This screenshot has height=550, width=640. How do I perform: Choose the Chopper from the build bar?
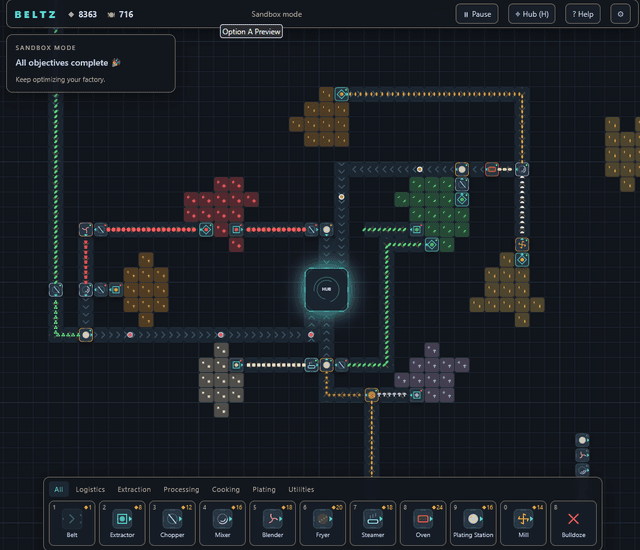tap(172, 523)
